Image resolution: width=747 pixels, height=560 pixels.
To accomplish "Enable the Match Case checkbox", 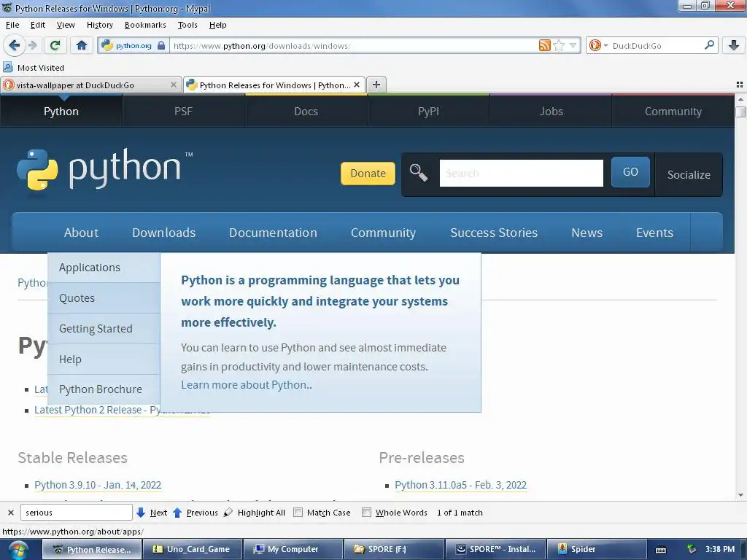I will point(298,513).
